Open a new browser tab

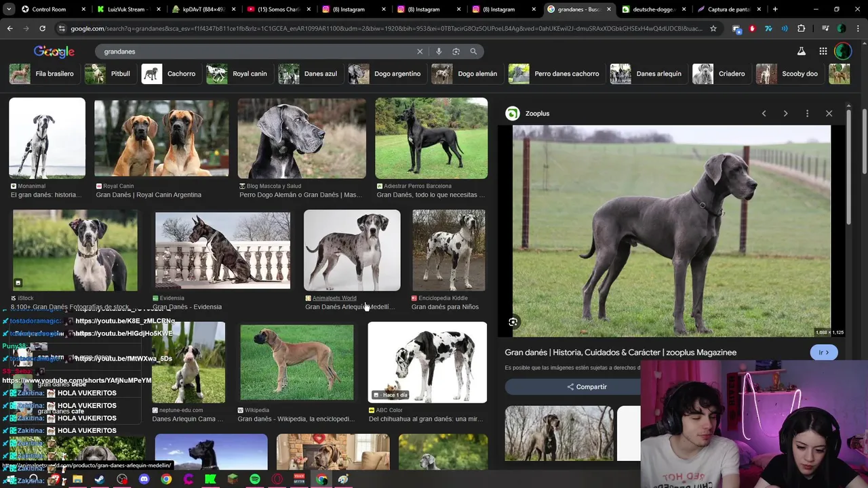[775, 9]
